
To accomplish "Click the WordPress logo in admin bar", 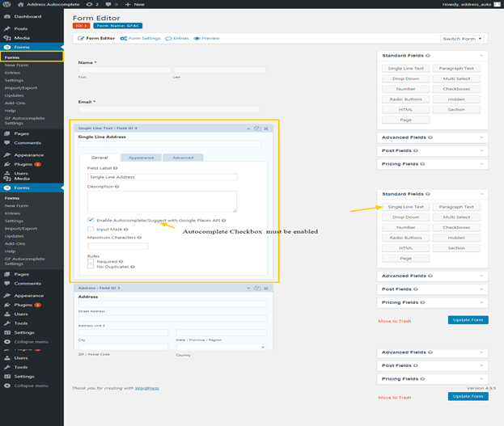I will [6, 4].
